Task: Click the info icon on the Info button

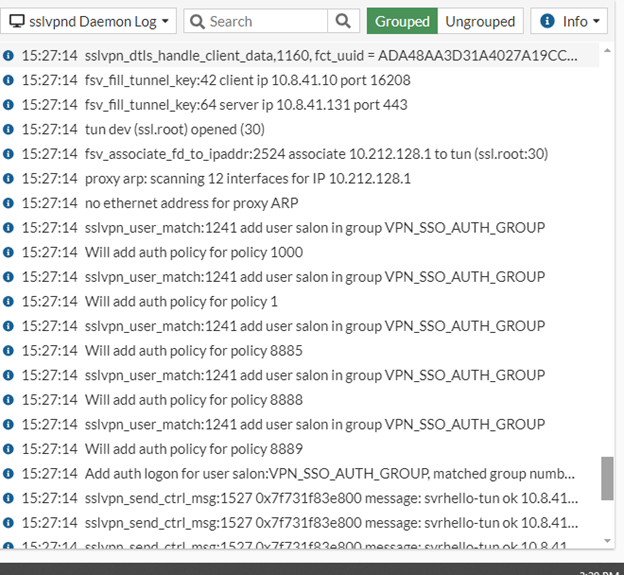Action: [549, 21]
